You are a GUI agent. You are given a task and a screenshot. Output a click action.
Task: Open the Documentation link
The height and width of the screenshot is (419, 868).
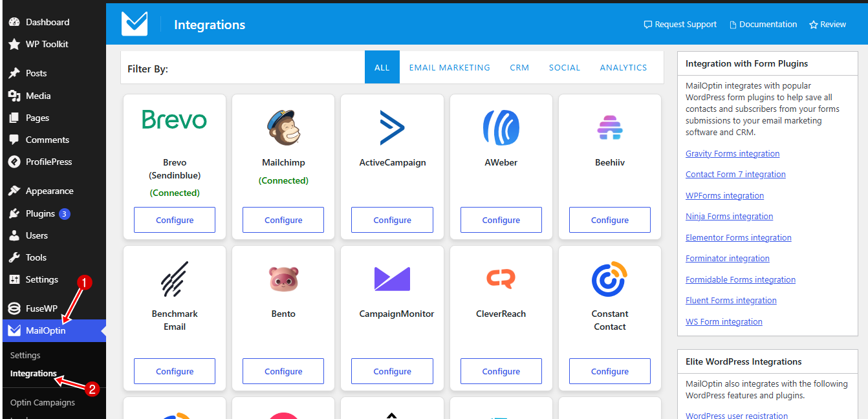tap(763, 25)
